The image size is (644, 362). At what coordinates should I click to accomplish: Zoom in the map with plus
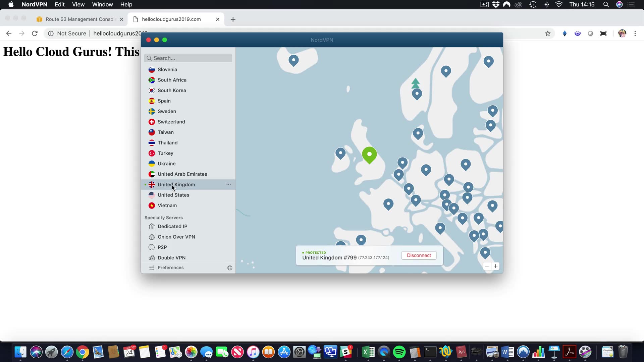click(x=495, y=266)
